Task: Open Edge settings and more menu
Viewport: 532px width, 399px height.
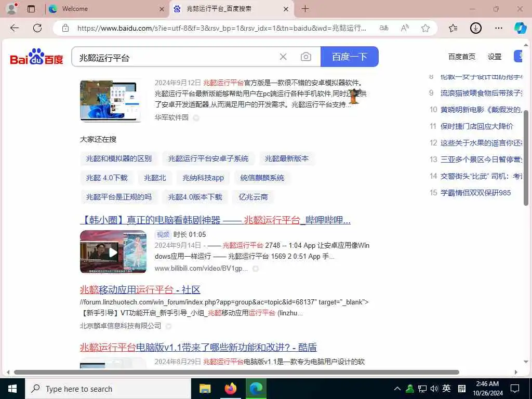Action: [x=498, y=28]
